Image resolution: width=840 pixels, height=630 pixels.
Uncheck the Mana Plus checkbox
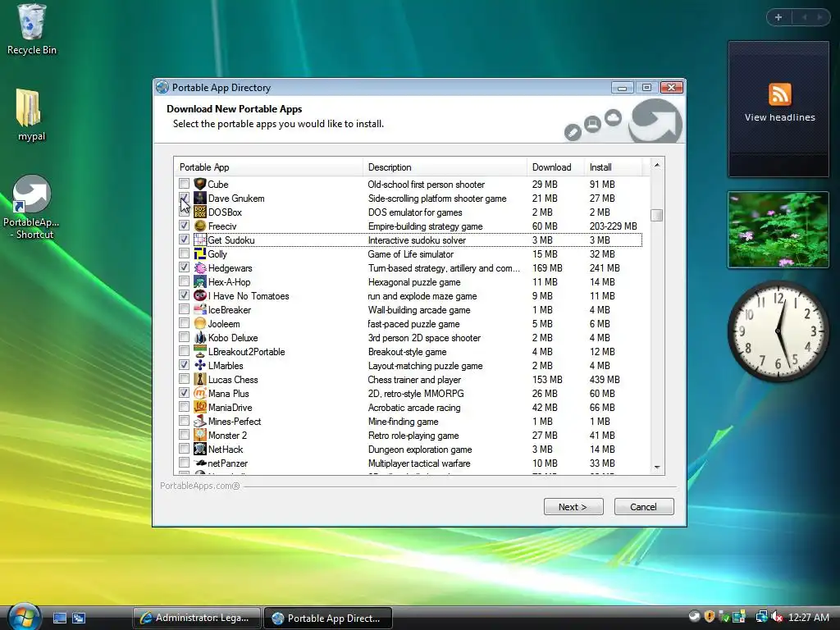click(x=184, y=393)
